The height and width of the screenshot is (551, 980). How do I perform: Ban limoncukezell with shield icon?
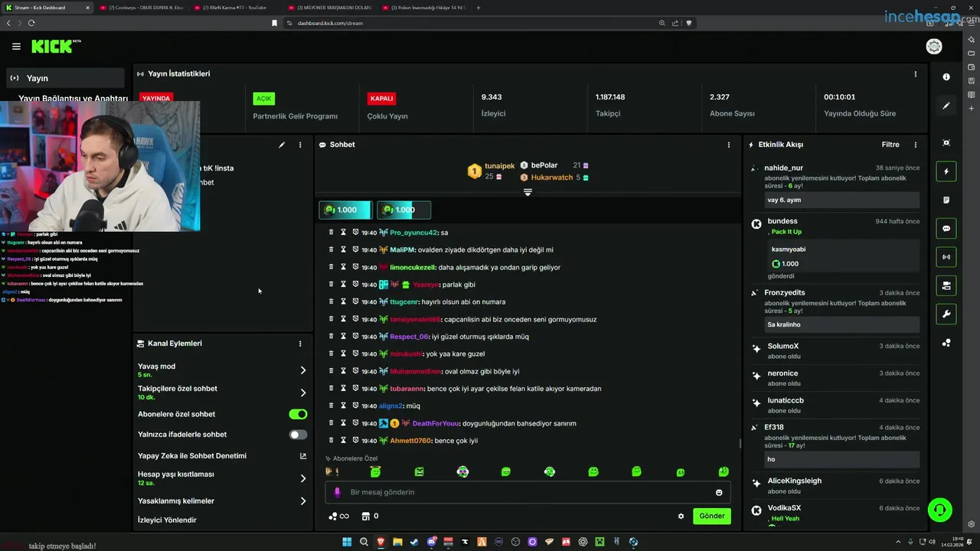[x=355, y=267]
